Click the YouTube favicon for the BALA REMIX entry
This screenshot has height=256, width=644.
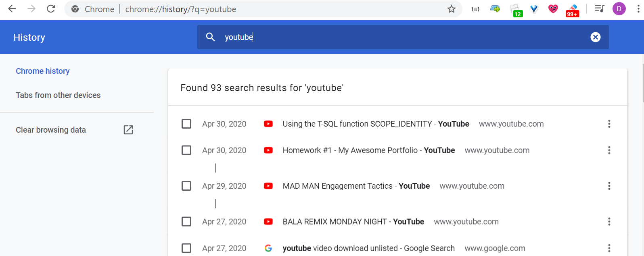[268, 222]
